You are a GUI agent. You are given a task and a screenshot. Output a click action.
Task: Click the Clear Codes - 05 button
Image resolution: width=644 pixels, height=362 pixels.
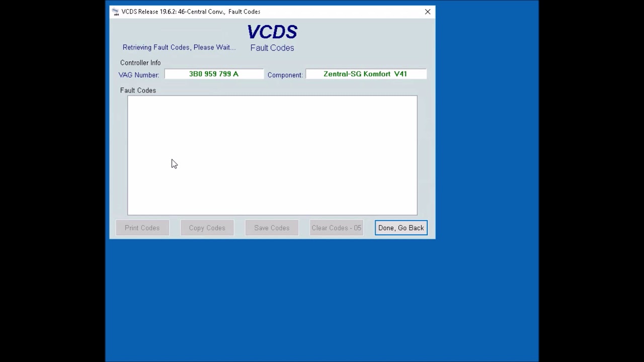coord(336,228)
